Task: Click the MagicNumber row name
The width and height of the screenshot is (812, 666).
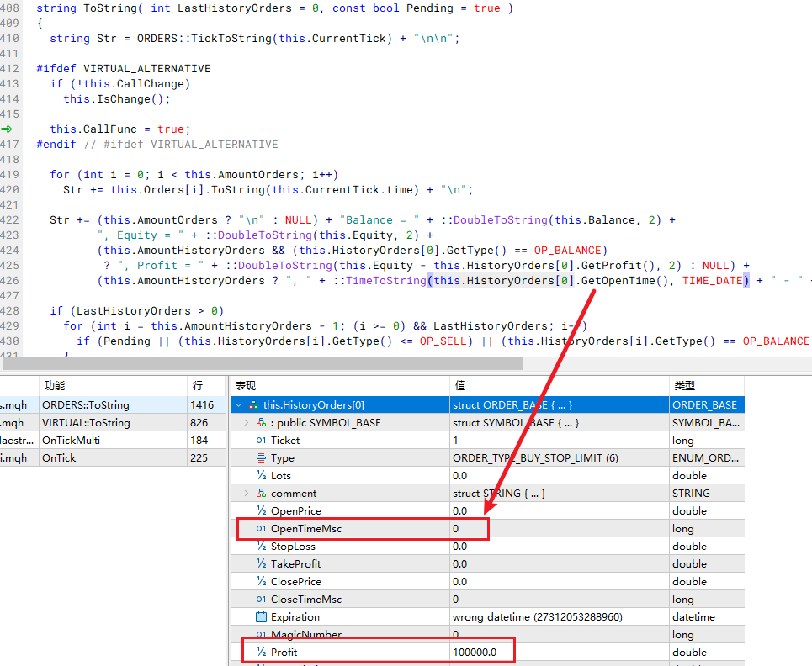Action: coord(306,634)
